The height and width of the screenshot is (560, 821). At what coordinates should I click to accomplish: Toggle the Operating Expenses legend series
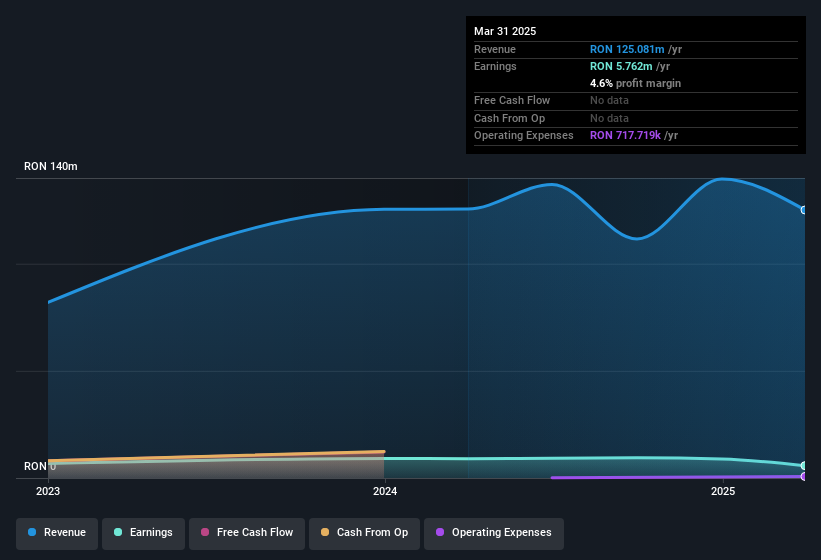pos(494,532)
